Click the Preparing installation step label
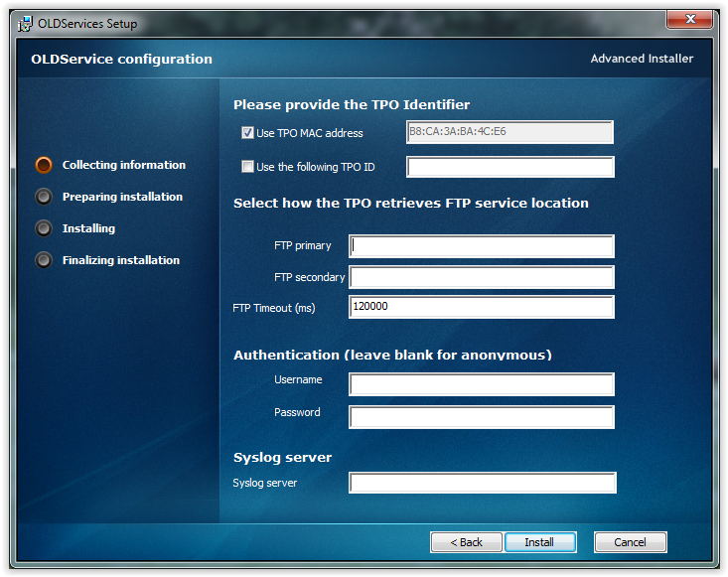The width and height of the screenshot is (728, 577). [x=122, y=197]
